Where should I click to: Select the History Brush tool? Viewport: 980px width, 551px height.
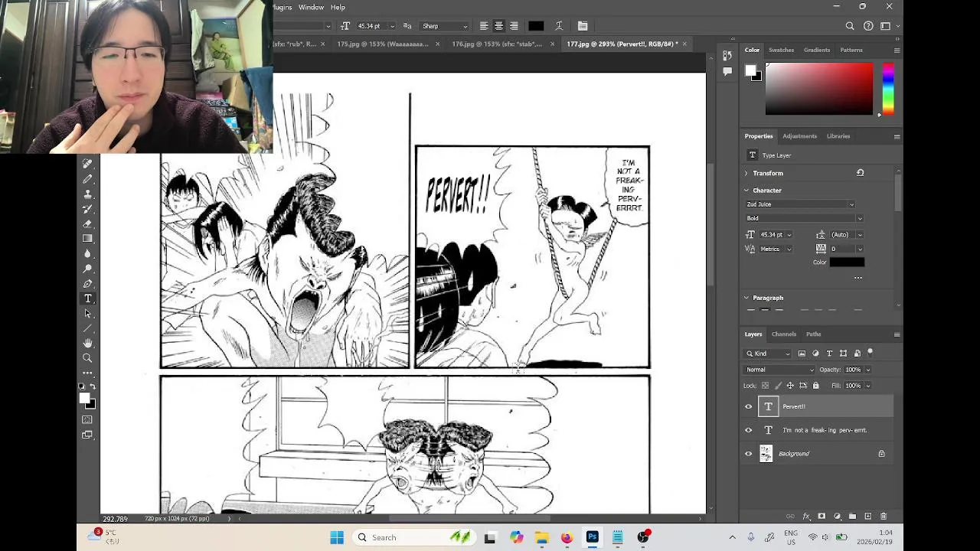[87, 209]
